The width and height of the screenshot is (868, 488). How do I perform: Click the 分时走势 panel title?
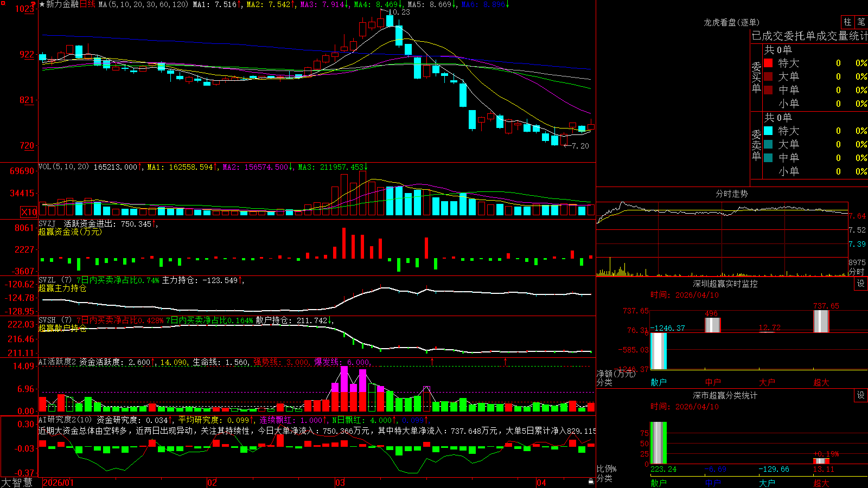tap(732, 194)
